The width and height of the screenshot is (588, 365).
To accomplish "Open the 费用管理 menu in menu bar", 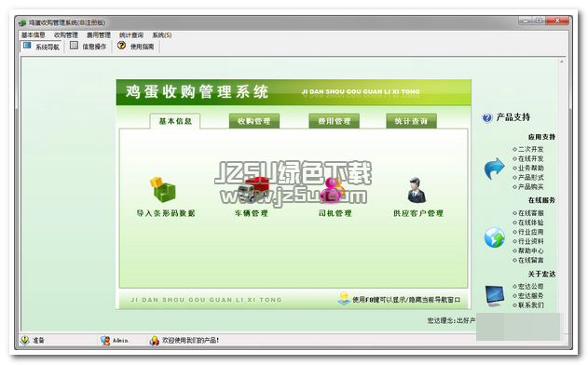I will [x=99, y=34].
